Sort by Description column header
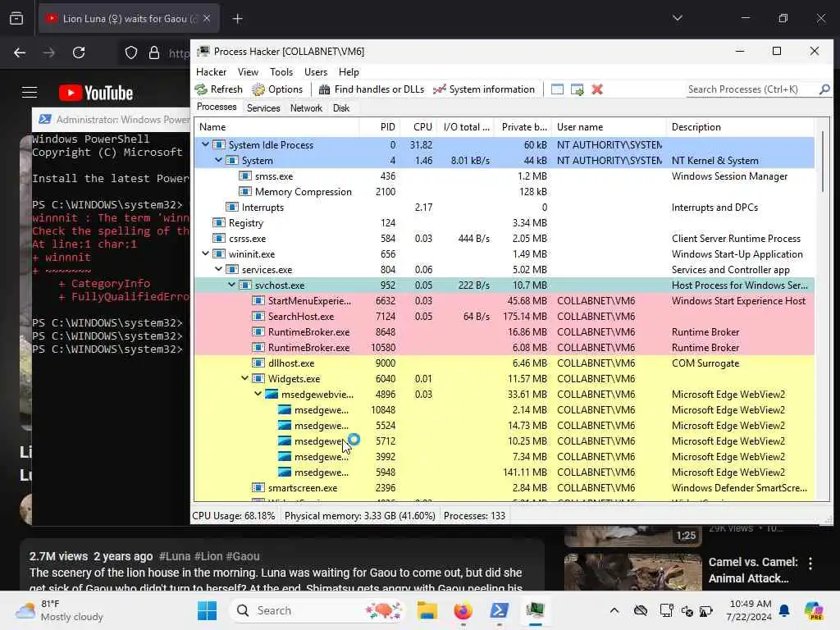 point(741,127)
